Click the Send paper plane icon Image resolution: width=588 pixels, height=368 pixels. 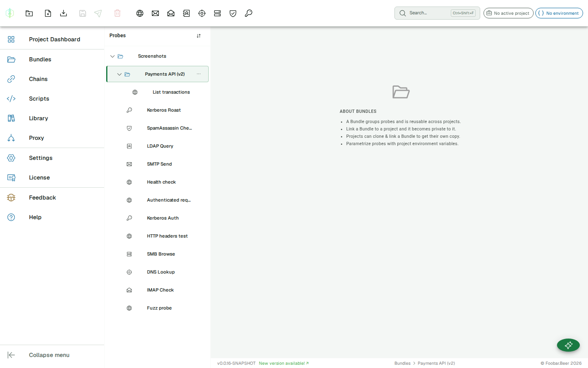(98, 13)
